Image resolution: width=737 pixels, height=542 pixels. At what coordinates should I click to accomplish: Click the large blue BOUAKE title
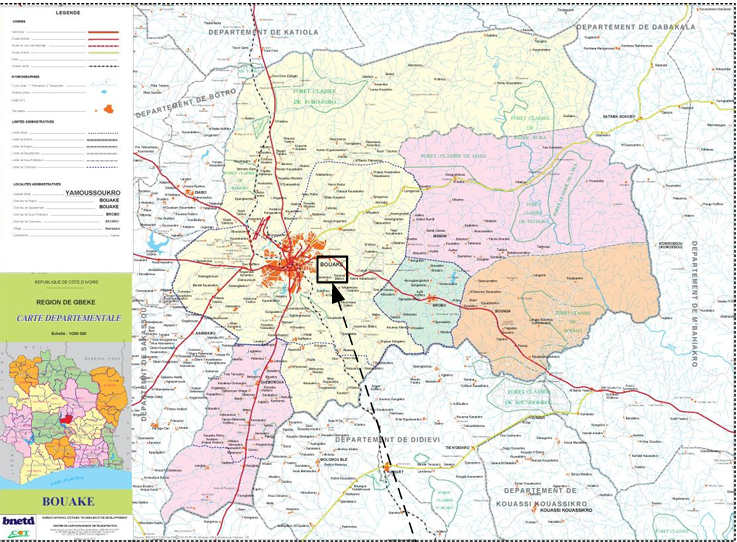(69, 502)
